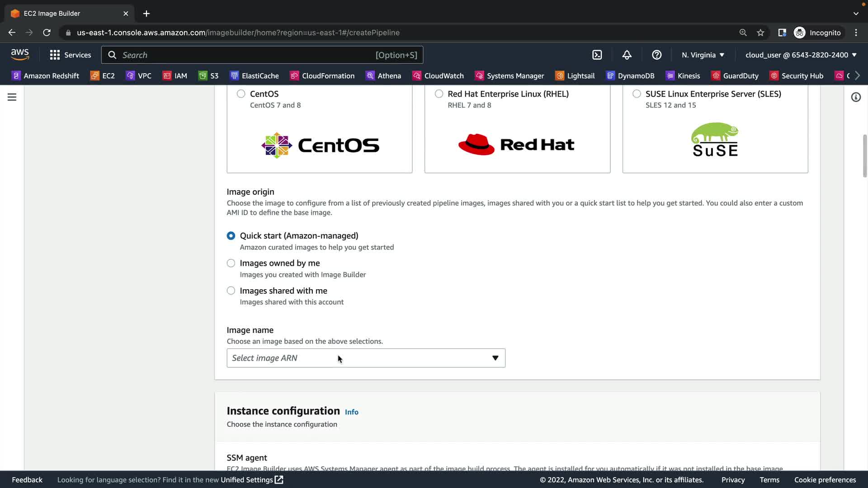
Task: Click the help question mark icon
Action: [x=656, y=55]
